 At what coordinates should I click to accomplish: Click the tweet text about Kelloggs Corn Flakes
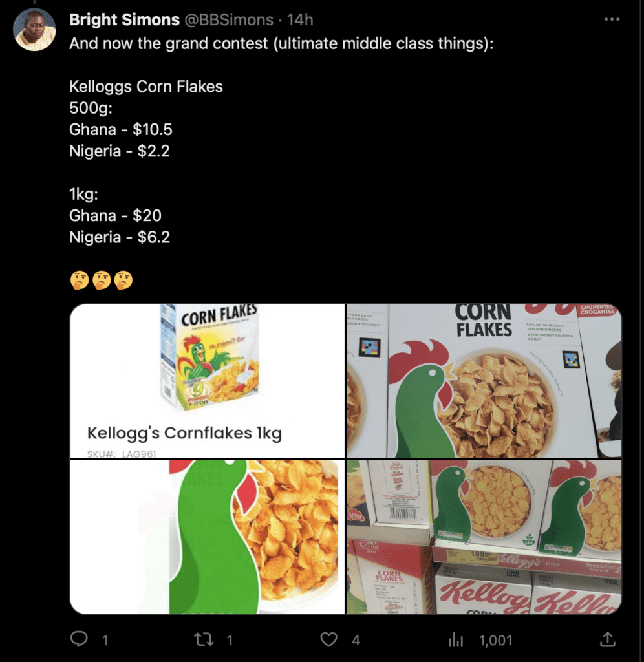tap(146, 87)
